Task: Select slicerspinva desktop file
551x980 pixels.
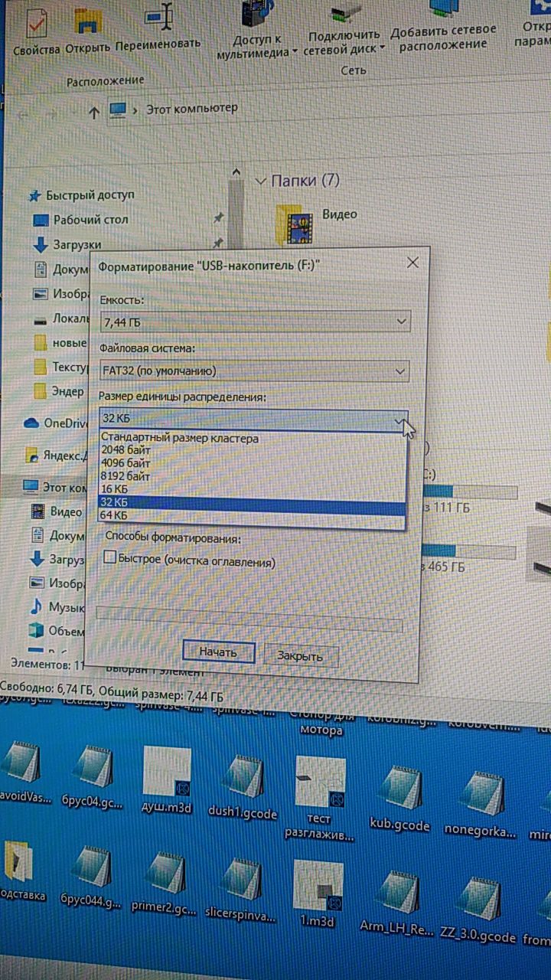Action: pos(240,888)
